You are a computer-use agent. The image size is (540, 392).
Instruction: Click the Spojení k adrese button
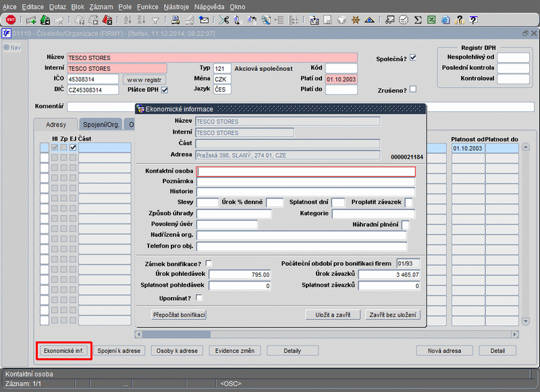point(119,351)
